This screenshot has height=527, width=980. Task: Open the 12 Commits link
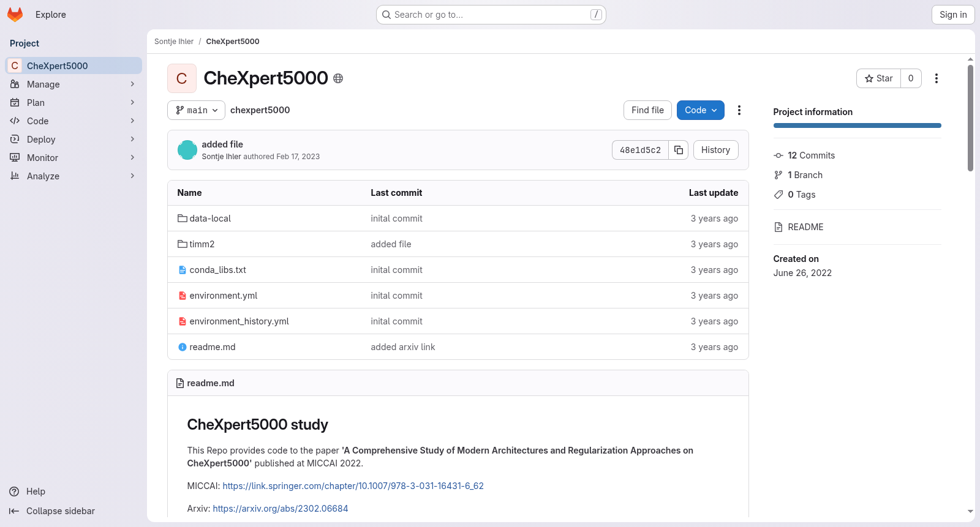811,155
